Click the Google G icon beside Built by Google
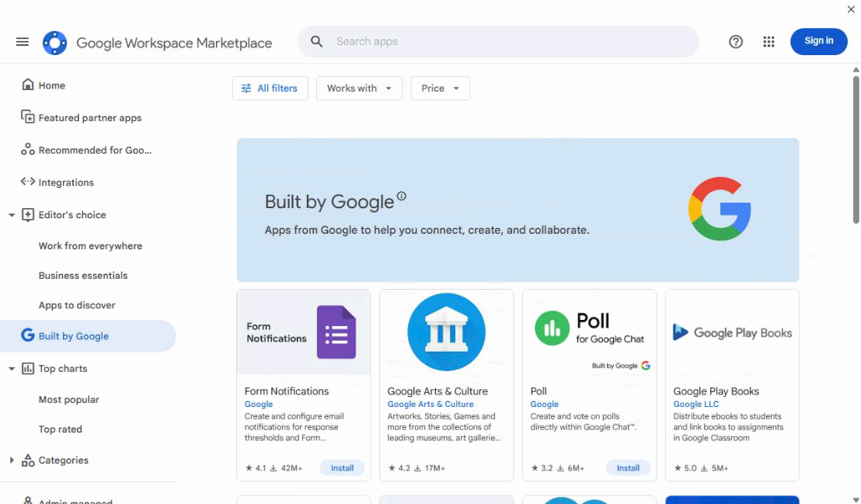 [x=27, y=335]
